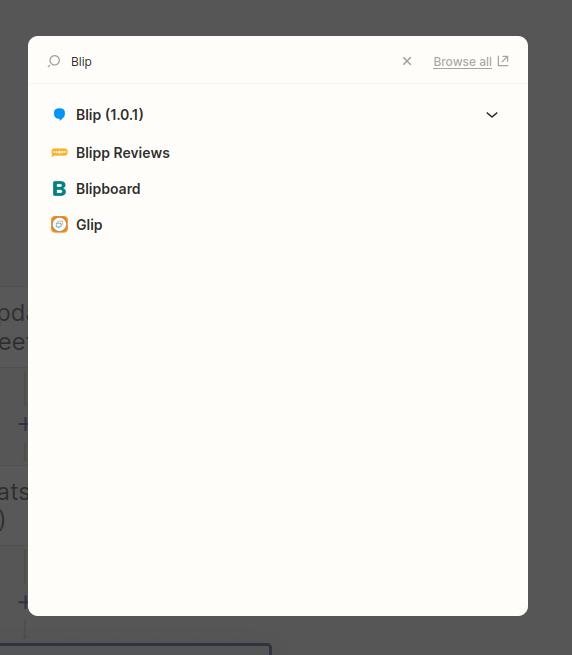Click the orange Blipp Reviews icon
The image size is (572, 655).
(59, 152)
